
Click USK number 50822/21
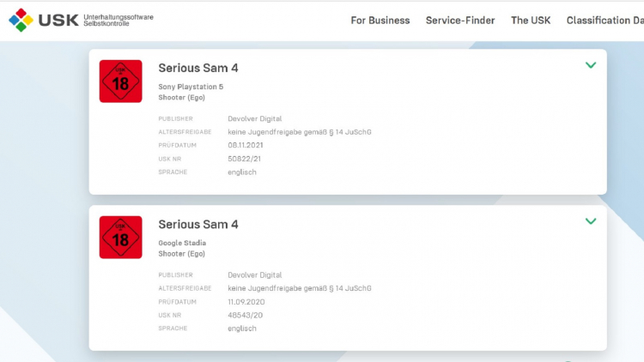pyautogui.click(x=243, y=159)
